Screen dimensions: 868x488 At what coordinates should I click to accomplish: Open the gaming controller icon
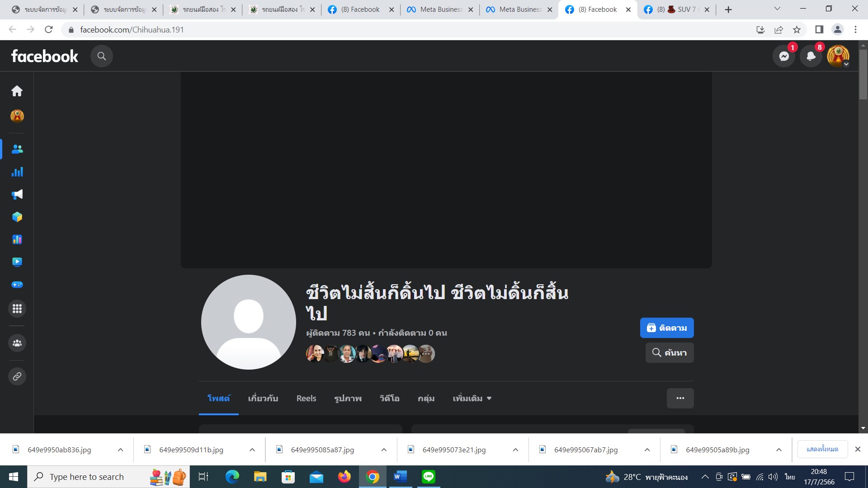coord(17,285)
